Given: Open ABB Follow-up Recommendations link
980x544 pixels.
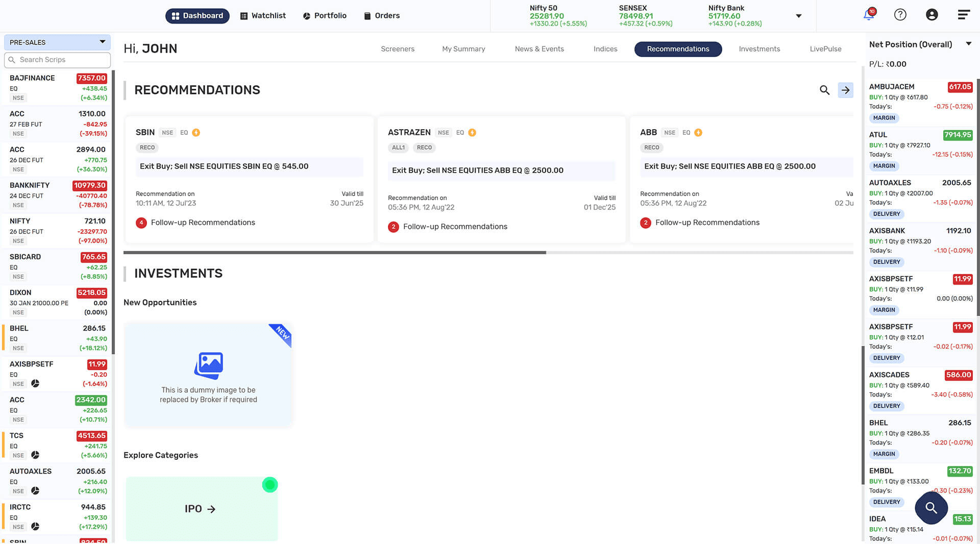Looking at the screenshot, I should pyautogui.click(x=707, y=223).
